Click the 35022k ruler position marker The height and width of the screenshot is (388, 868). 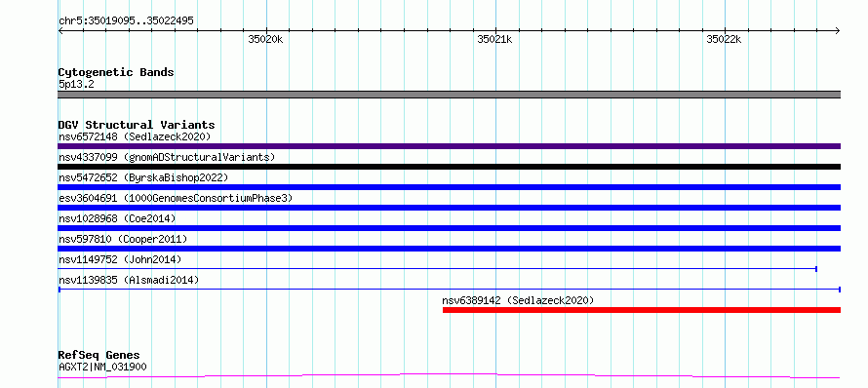coord(724,39)
